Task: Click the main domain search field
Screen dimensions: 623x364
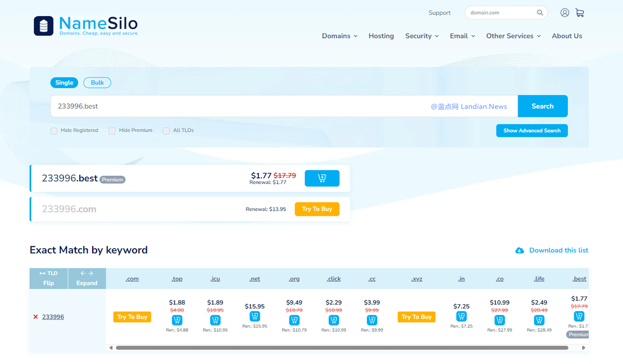Action: [x=284, y=106]
